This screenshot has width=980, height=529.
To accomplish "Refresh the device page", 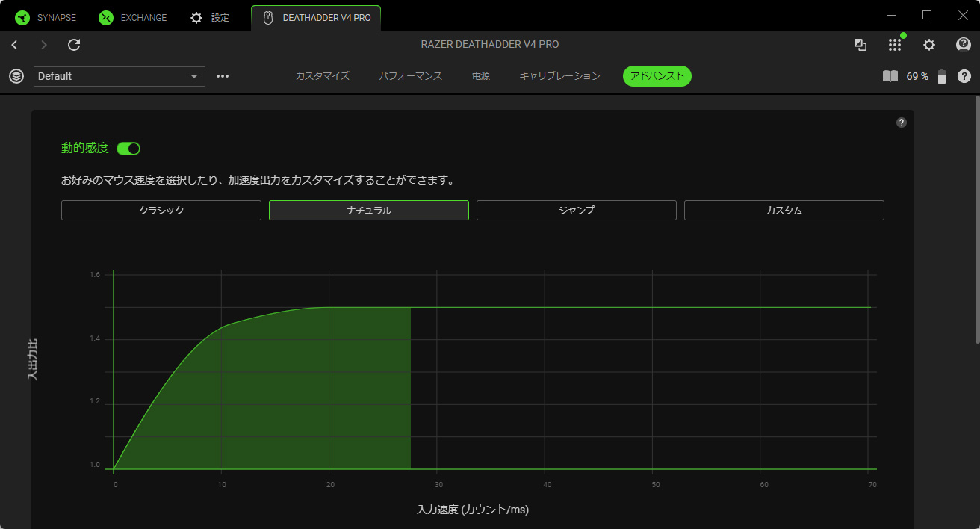I will click(x=74, y=45).
